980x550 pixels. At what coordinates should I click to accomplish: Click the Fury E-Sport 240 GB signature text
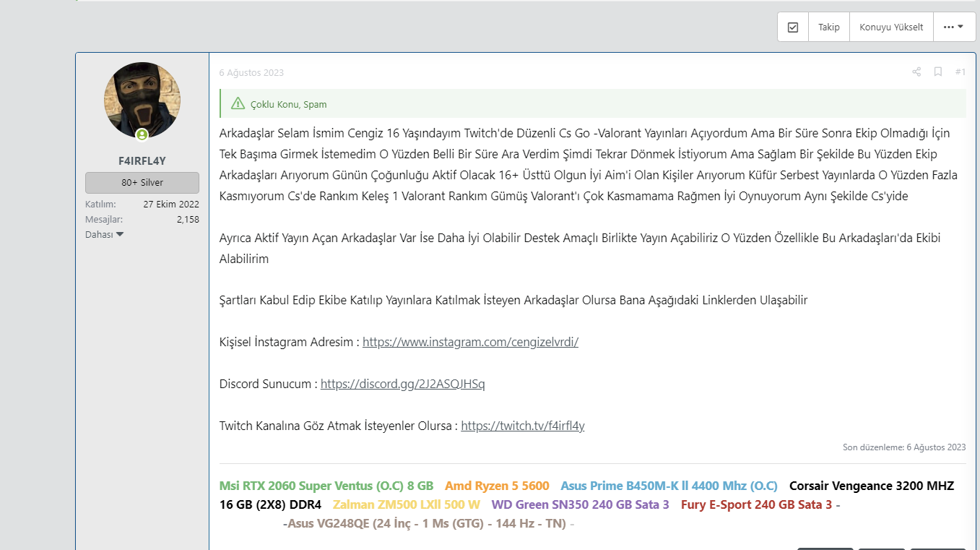click(757, 504)
